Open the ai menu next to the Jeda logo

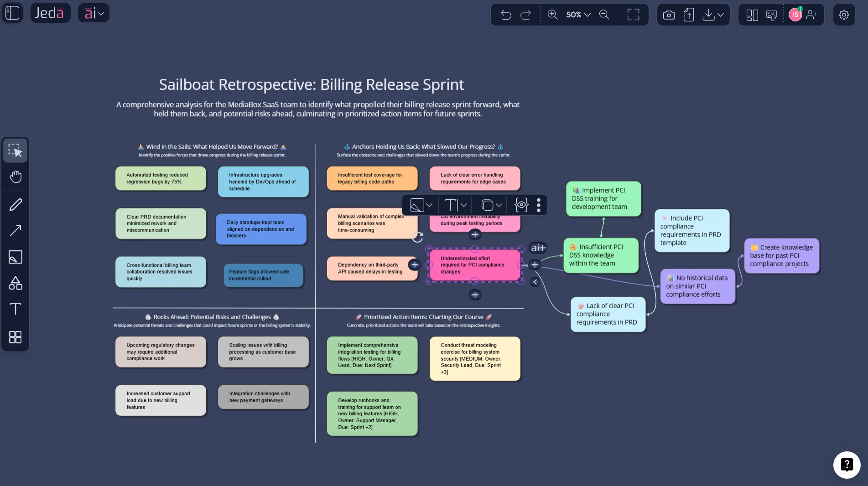(x=94, y=13)
